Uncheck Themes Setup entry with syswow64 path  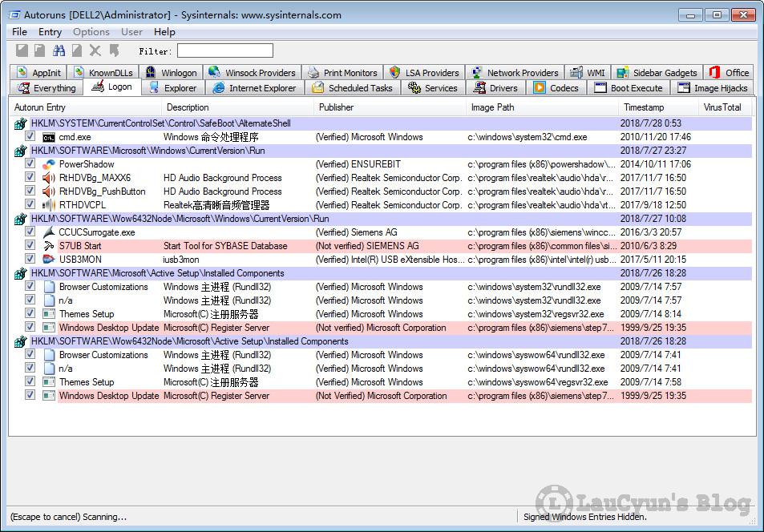(x=30, y=381)
